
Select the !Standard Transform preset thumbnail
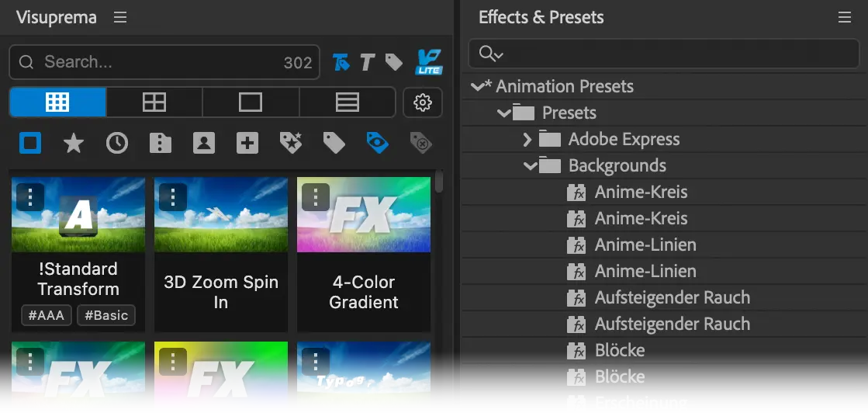(x=78, y=215)
